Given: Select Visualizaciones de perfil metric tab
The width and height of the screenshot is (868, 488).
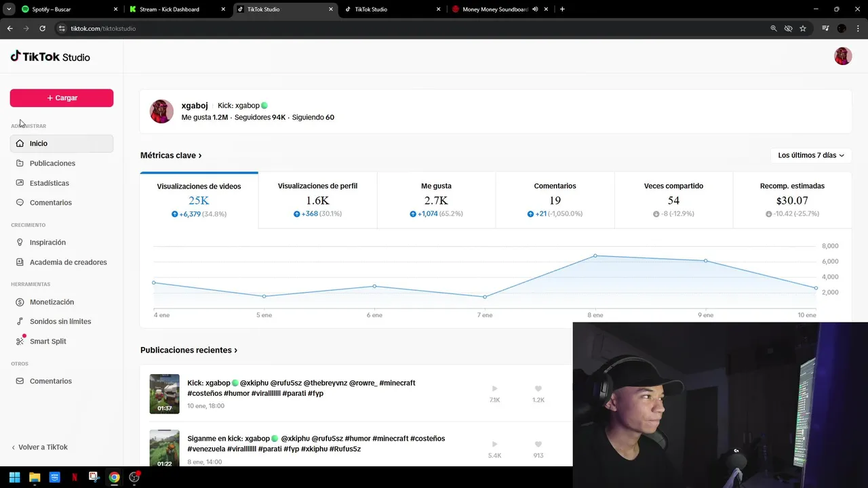Looking at the screenshot, I should click(x=317, y=200).
